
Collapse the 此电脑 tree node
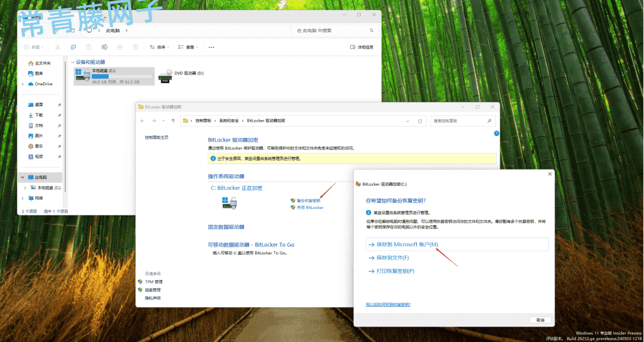tap(23, 177)
